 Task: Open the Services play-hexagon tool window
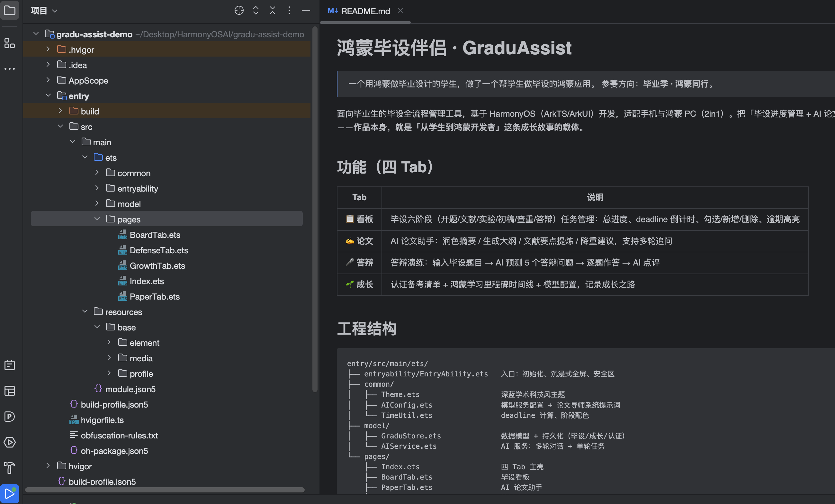tap(10, 442)
